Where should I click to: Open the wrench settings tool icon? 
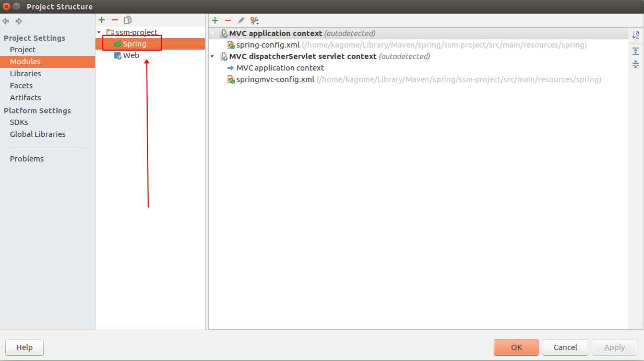pyautogui.click(x=254, y=20)
